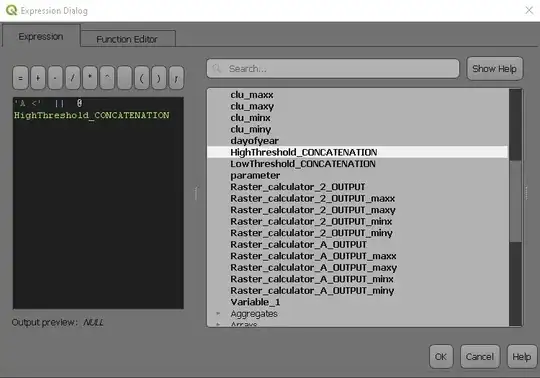Screen dimensions: 540x378
Task: Select Raster_calculator_2_OUTPUT_maxy entry
Action: tap(313, 210)
